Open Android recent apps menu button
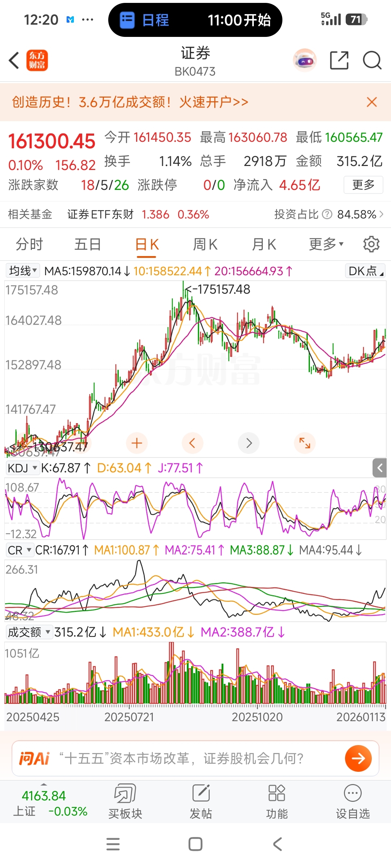391x868 pixels. [113, 844]
